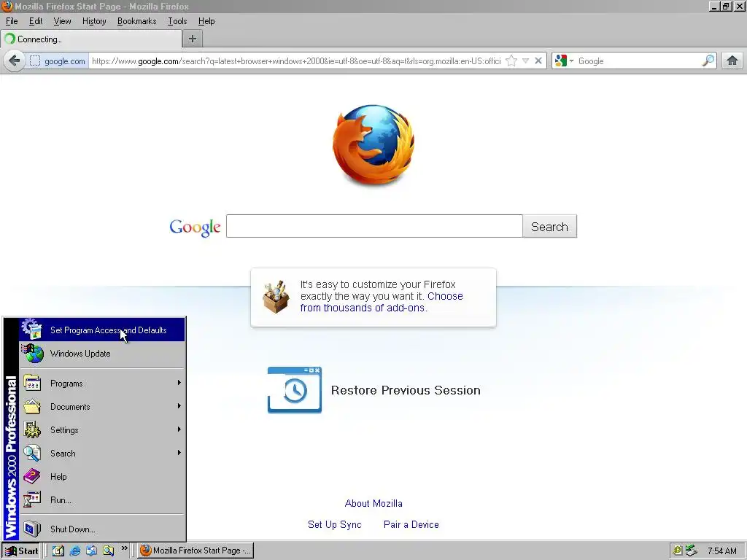Click Show Desktop icon in Quick Launch
Screen dimensions: 747x560
click(58, 551)
